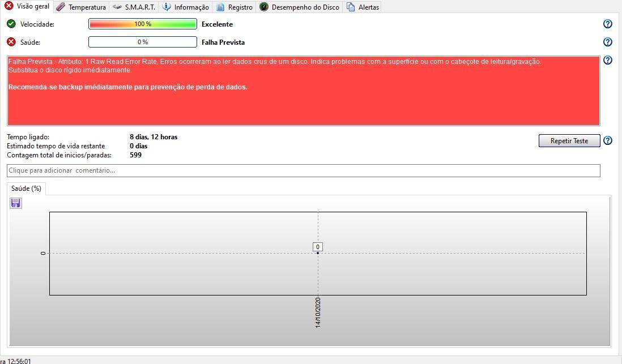This screenshot has width=622, height=364.
Task: Click the Repetir Teste button
Action: click(x=569, y=141)
